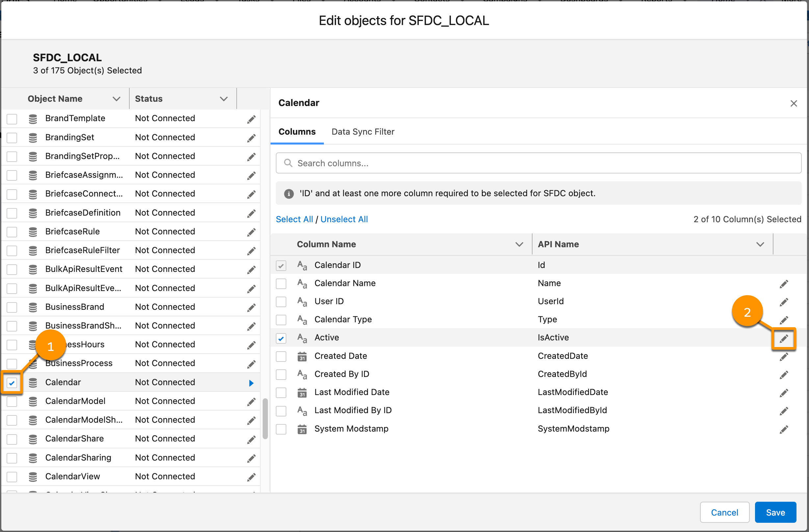Viewport: 809px width, 532px height.
Task: Click the Search columns input field
Action: pyautogui.click(x=538, y=163)
